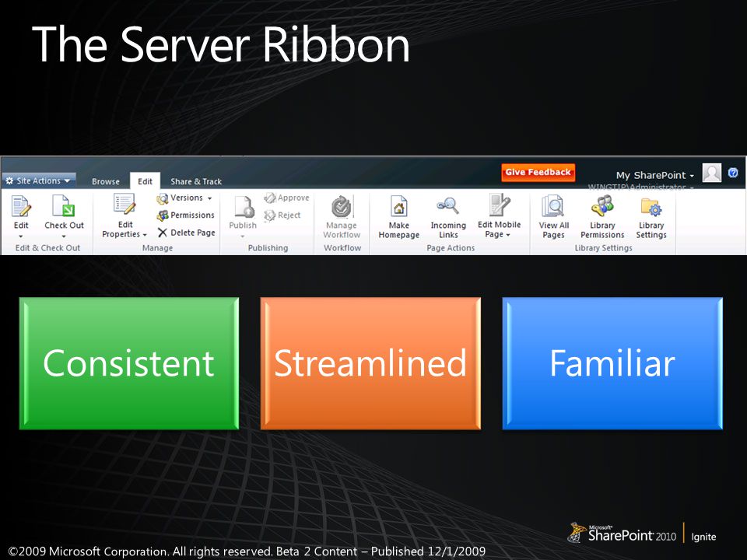The image size is (747, 560).
Task: Click the Versions icon
Action: click(x=163, y=198)
